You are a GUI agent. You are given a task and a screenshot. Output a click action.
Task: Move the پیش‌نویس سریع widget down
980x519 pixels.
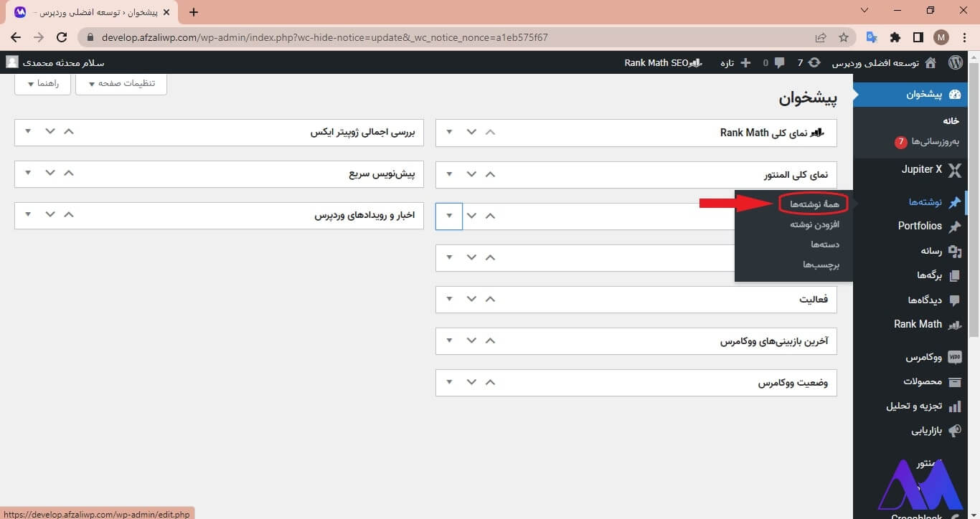pos(50,173)
